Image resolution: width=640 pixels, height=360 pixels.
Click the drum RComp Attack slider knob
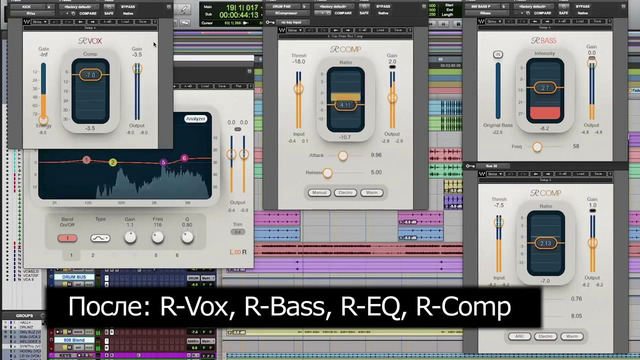[343, 156]
